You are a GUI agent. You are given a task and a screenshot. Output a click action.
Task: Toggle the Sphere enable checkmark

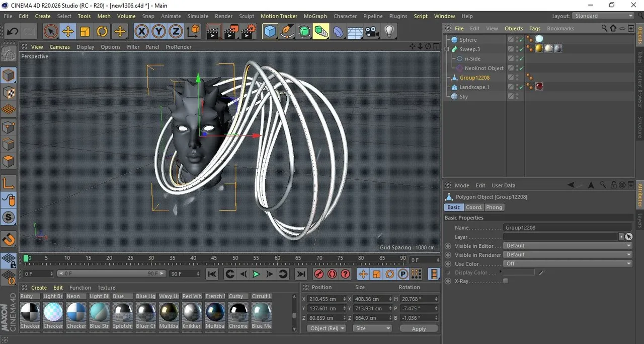(522, 40)
